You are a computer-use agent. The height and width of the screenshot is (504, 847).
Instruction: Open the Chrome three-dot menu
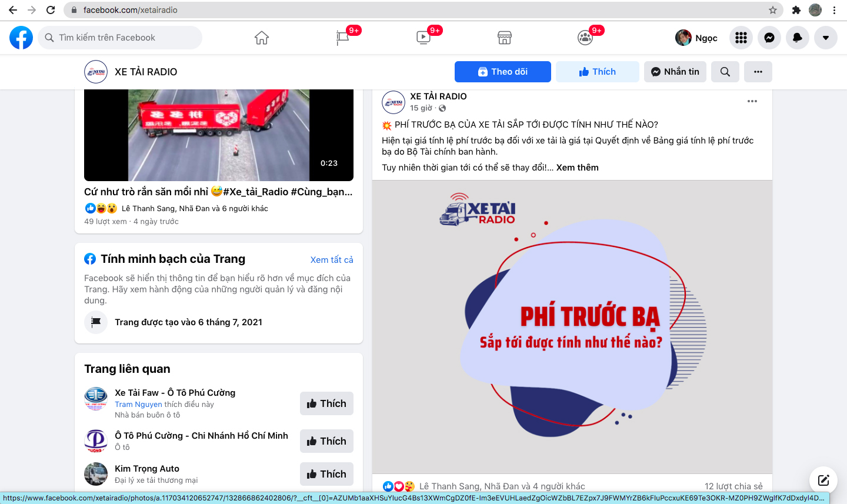(x=834, y=10)
